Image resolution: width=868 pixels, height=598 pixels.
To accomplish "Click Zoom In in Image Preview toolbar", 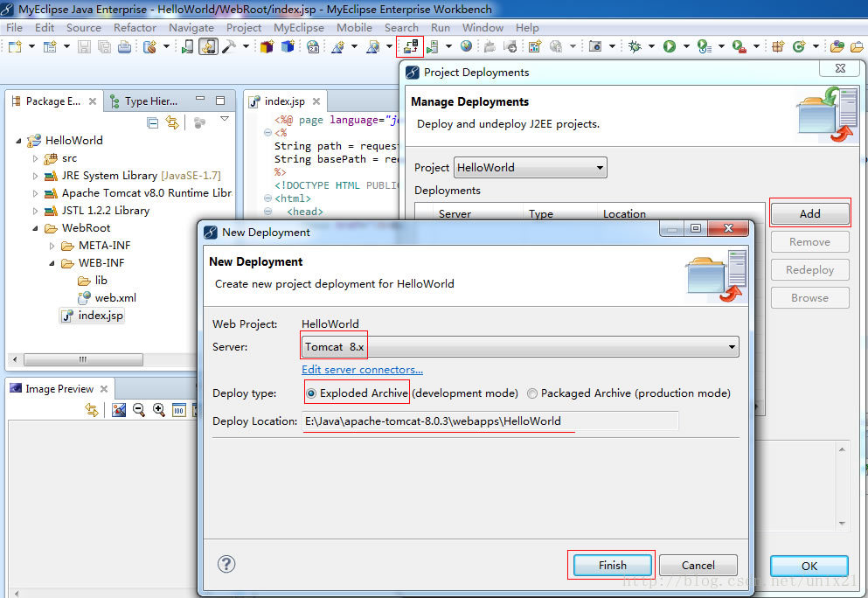I will click(x=159, y=410).
